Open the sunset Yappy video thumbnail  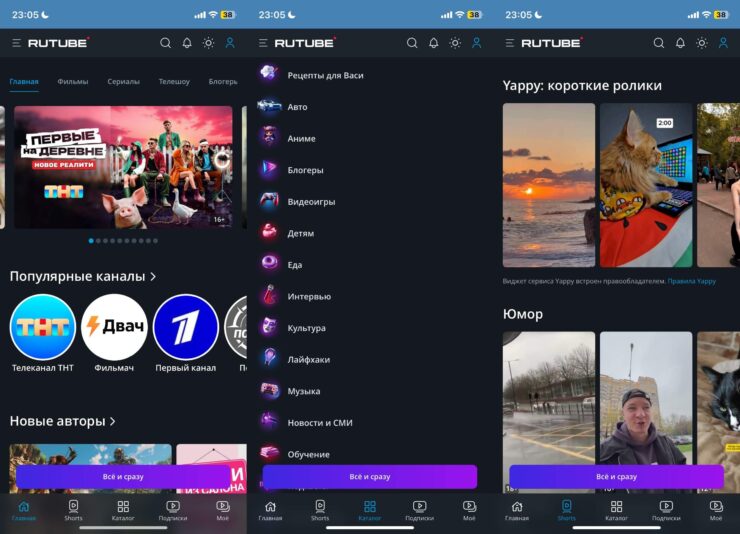(548, 185)
